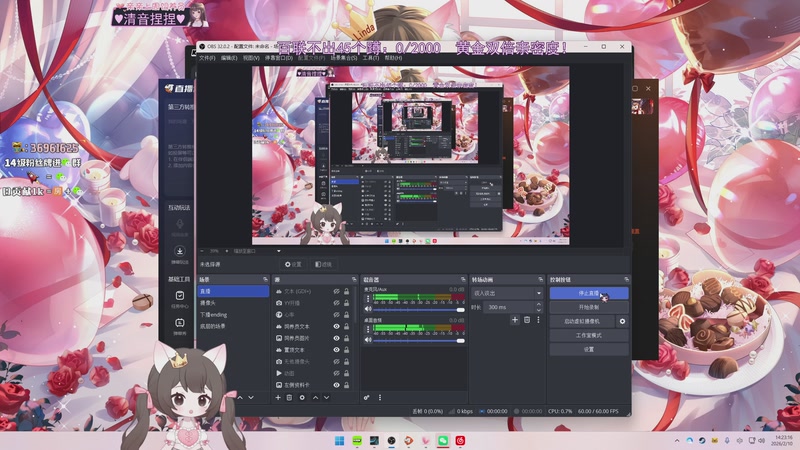Toggle lock on 饲养员文本 source
This screenshot has width=800, height=450.
pyautogui.click(x=346, y=327)
